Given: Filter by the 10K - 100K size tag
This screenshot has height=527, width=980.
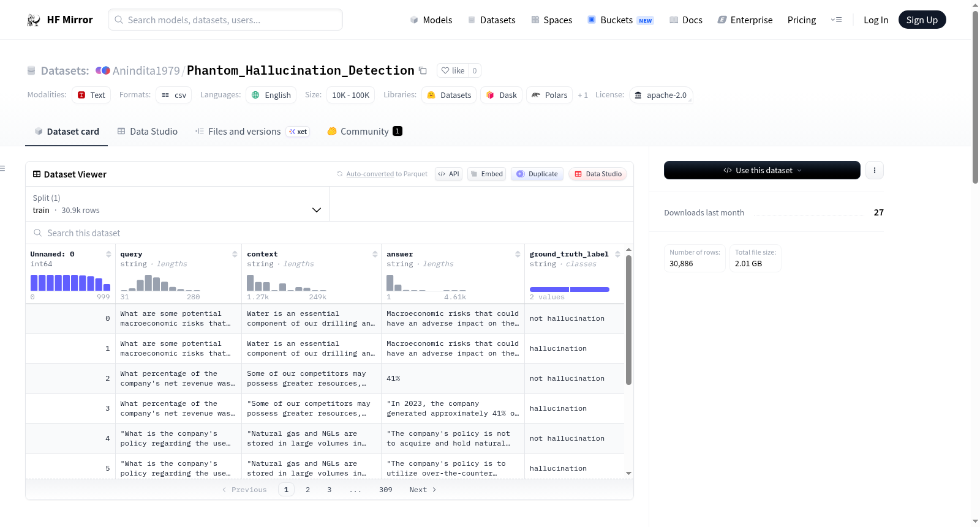Looking at the screenshot, I should (x=350, y=95).
